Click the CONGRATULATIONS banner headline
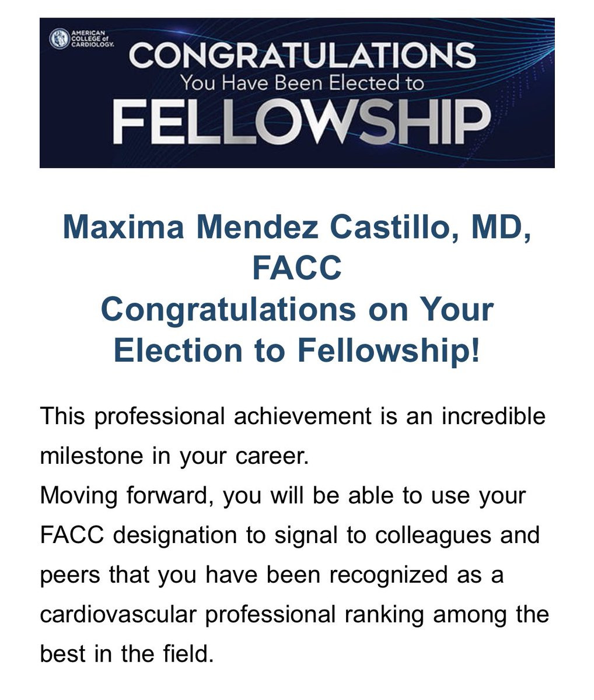The image size is (594, 700). pyautogui.click(x=302, y=57)
